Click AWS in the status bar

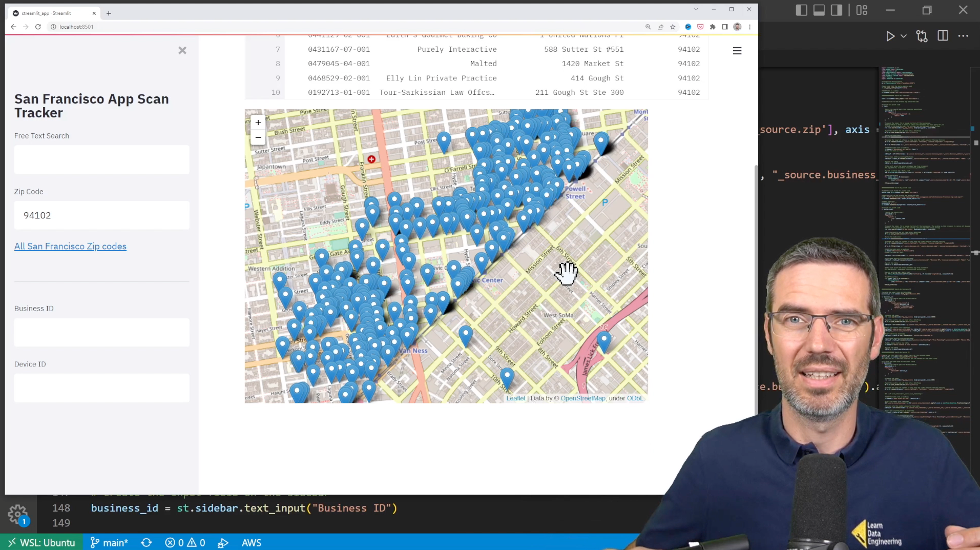coord(252,542)
